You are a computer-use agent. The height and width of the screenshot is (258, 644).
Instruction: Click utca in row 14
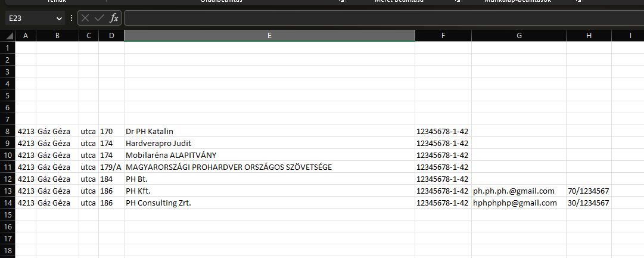pos(89,203)
